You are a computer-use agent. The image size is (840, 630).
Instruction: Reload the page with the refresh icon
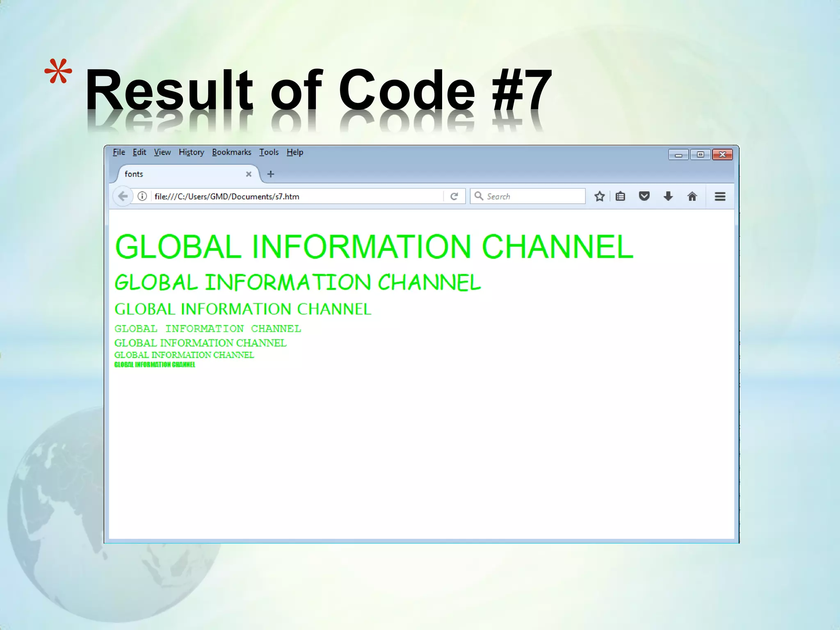pos(454,196)
